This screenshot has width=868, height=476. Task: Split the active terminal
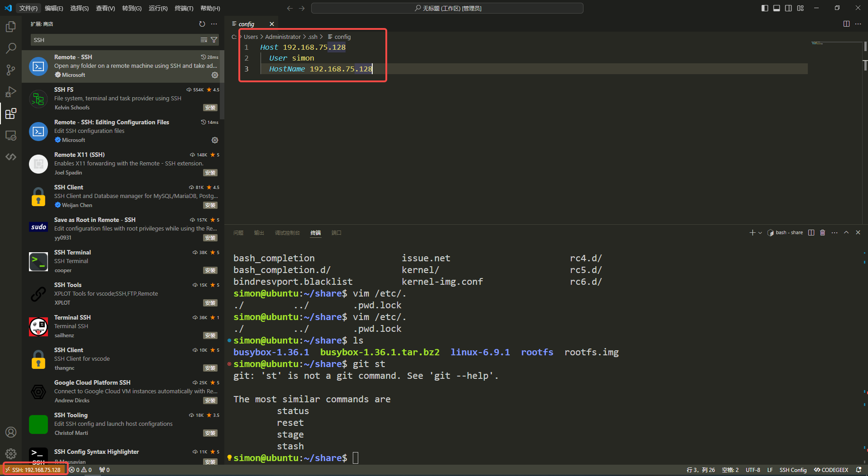[x=811, y=232]
